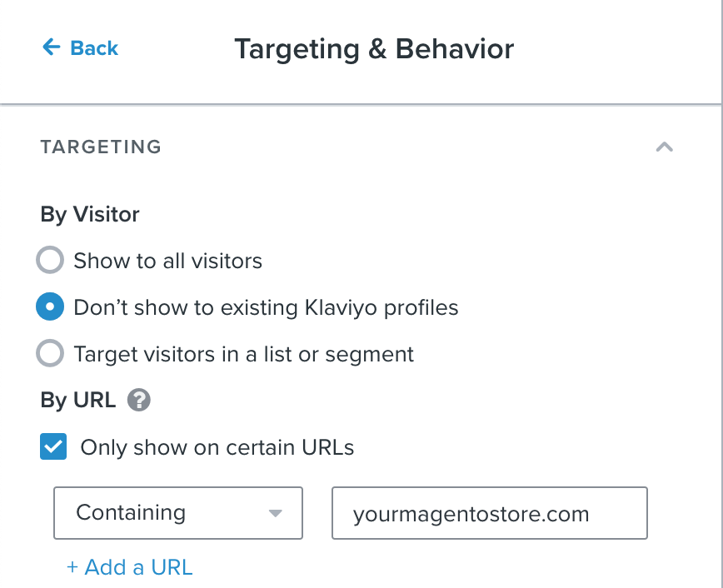723x588 pixels.
Task: Click the By Visitor heading
Action: coord(90,215)
